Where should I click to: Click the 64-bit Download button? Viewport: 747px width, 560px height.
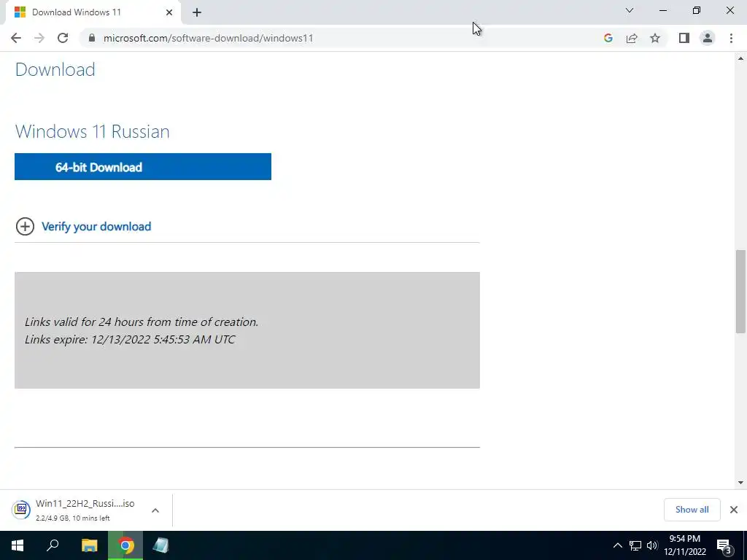[143, 167]
